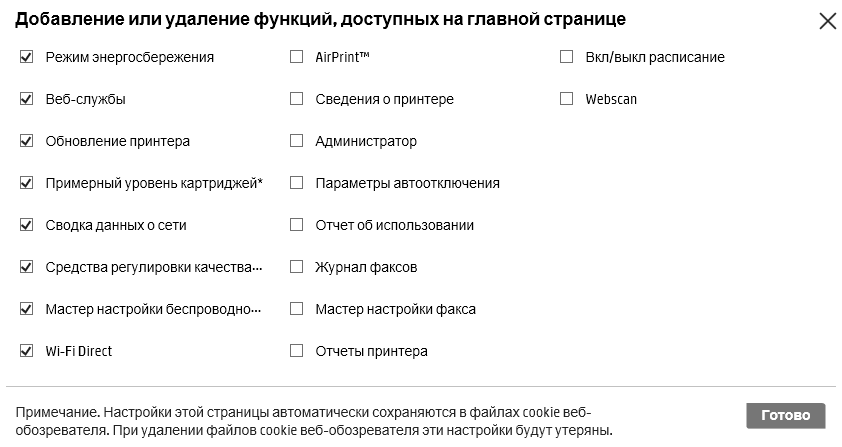Enable Мастер настройки факса checkbox
The height and width of the screenshot is (447, 842).
pyautogui.click(x=296, y=309)
